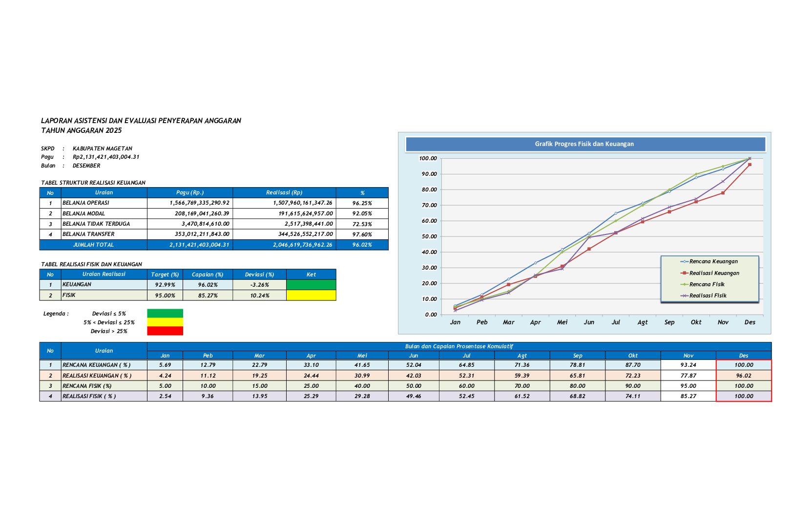Click the yellow Ket cell for FISIK
The image size is (812, 529).
[x=311, y=296]
